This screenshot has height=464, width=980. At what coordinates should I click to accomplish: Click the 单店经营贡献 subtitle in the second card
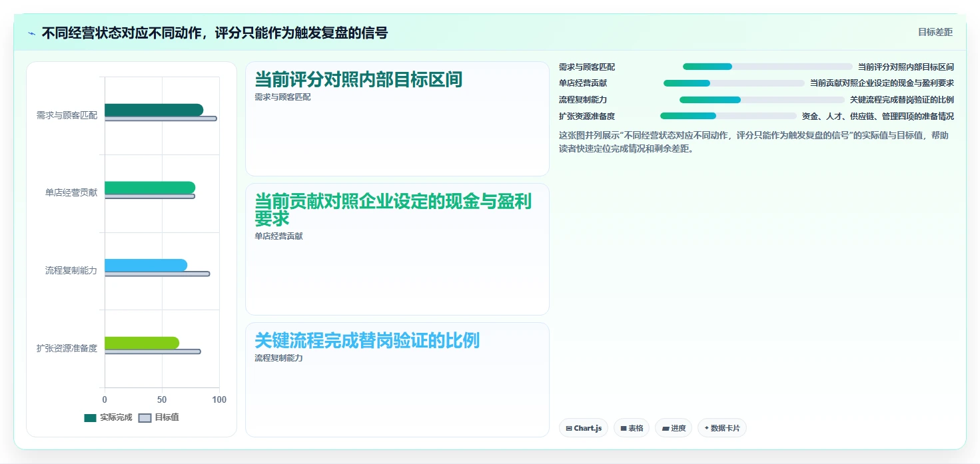(x=278, y=236)
